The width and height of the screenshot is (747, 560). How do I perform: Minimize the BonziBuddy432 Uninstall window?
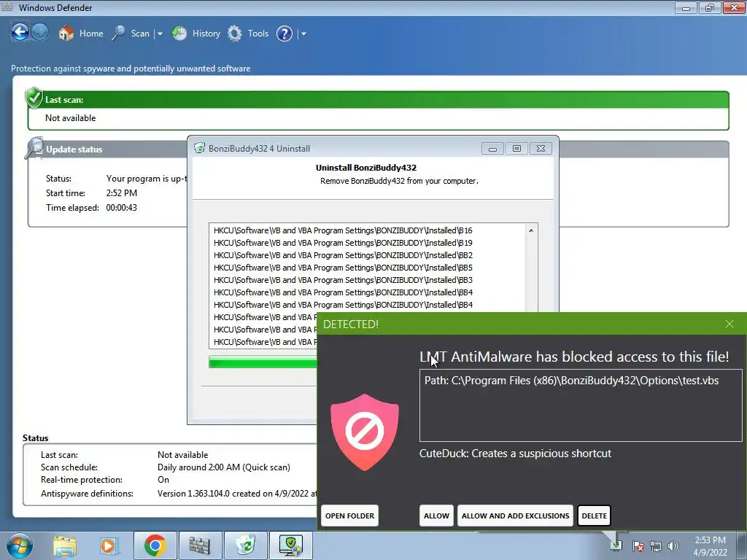tap(492, 149)
